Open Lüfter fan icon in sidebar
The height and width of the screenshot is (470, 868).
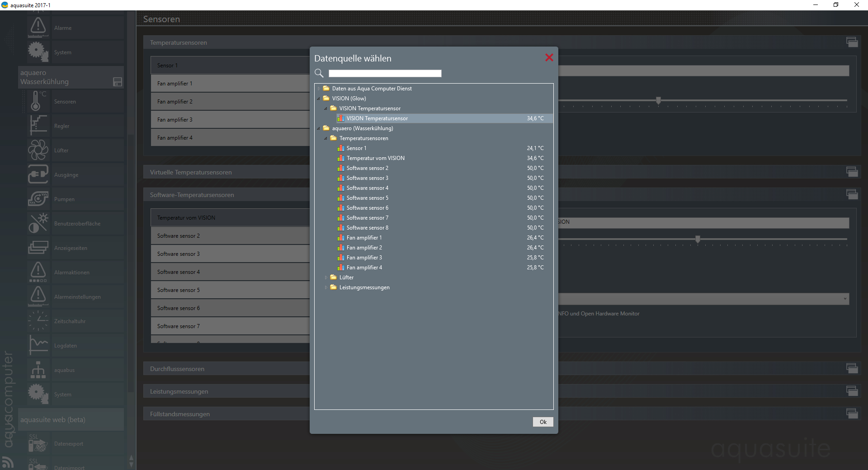38,150
